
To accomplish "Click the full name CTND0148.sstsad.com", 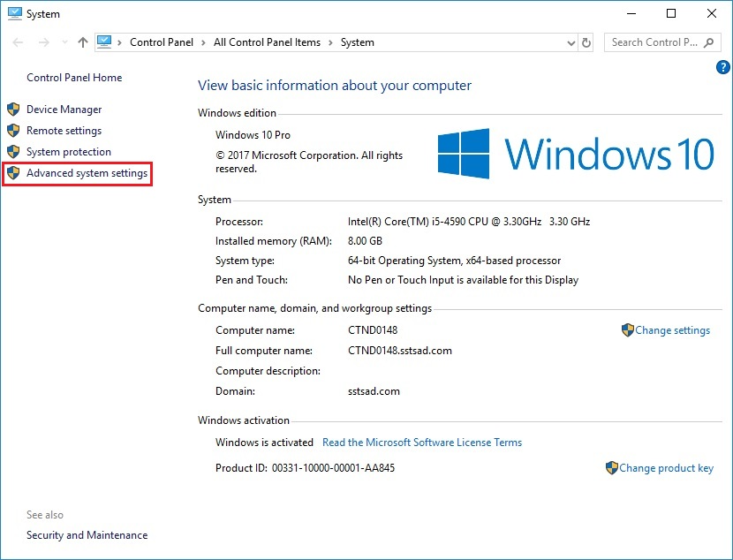I will [400, 351].
